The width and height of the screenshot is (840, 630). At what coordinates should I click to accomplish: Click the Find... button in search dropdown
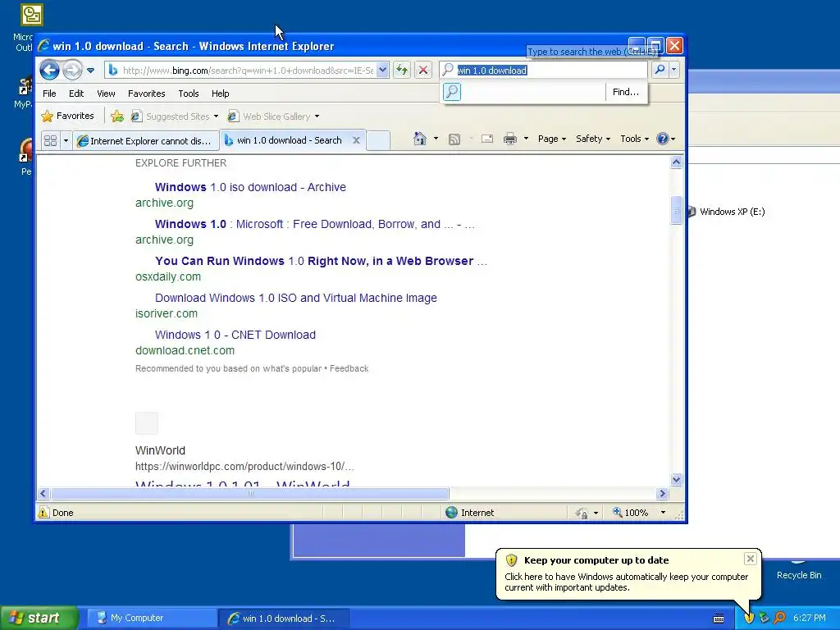[x=626, y=92]
